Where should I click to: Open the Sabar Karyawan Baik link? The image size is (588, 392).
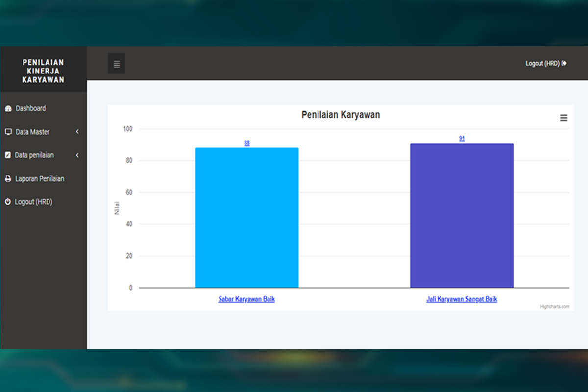point(246,299)
